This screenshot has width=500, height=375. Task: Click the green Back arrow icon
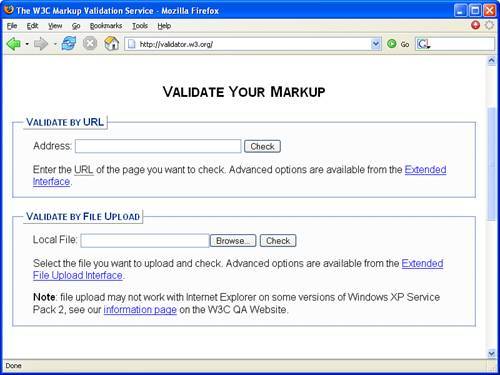tap(14, 44)
